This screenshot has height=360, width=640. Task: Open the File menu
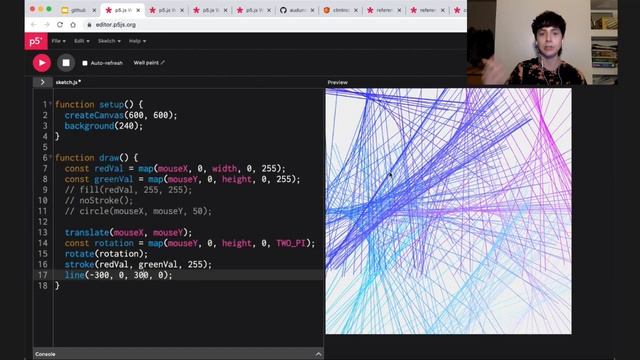(x=58, y=41)
